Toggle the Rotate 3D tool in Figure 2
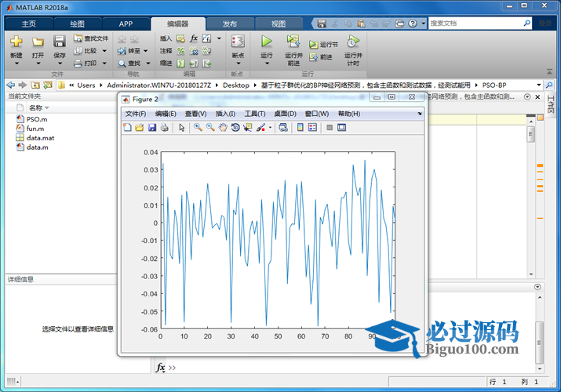This screenshot has height=392, width=561. click(x=235, y=128)
